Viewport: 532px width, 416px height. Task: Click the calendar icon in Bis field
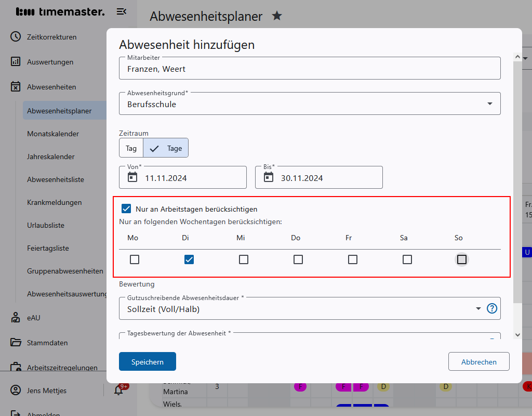pos(269,177)
